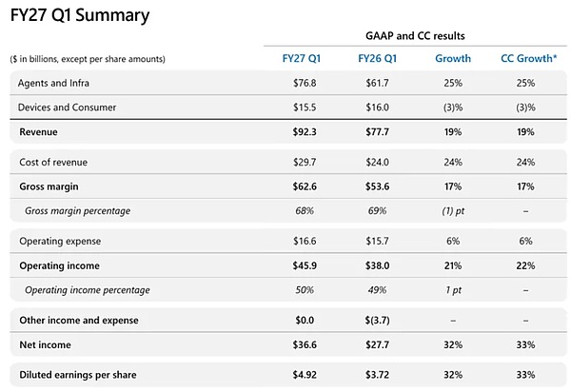Viewport: 571px width, 392px height.
Task: Select the Gross margin $62.6 value
Action: click(x=305, y=186)
